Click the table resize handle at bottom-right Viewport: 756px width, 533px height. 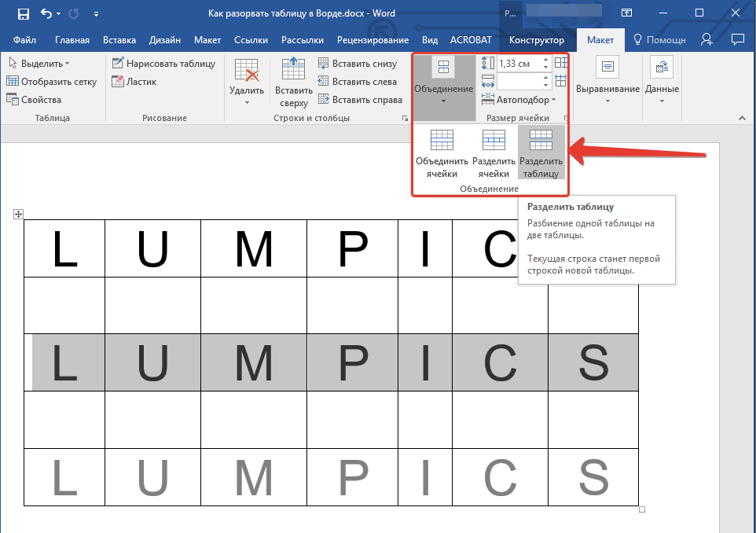click(642, 509)
